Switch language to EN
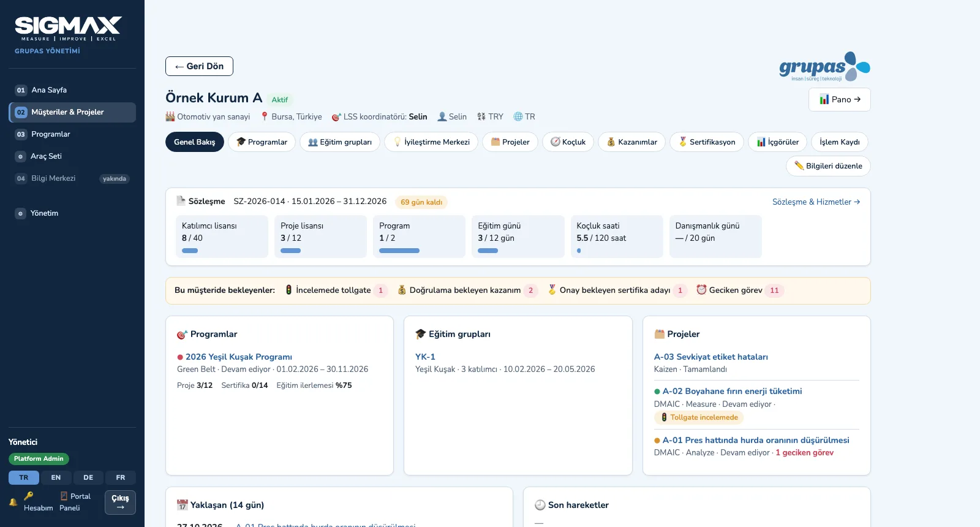This screenshot has height=527, width=980. point(56,477)
